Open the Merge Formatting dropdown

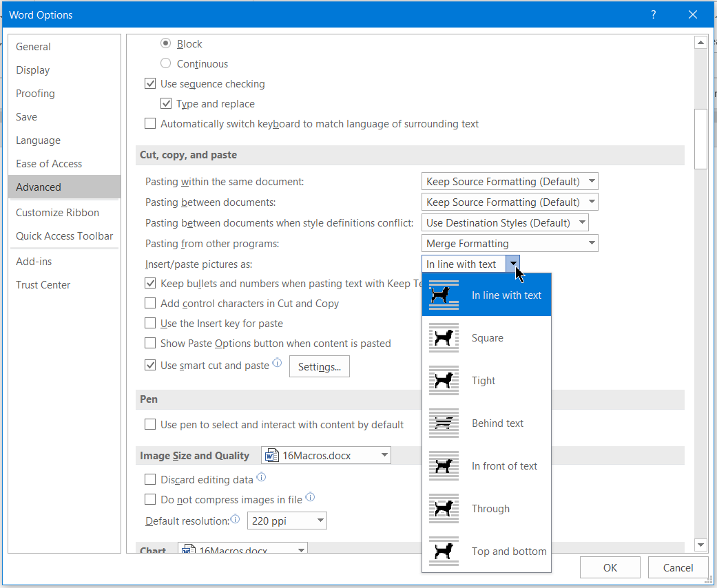(510, 243)
